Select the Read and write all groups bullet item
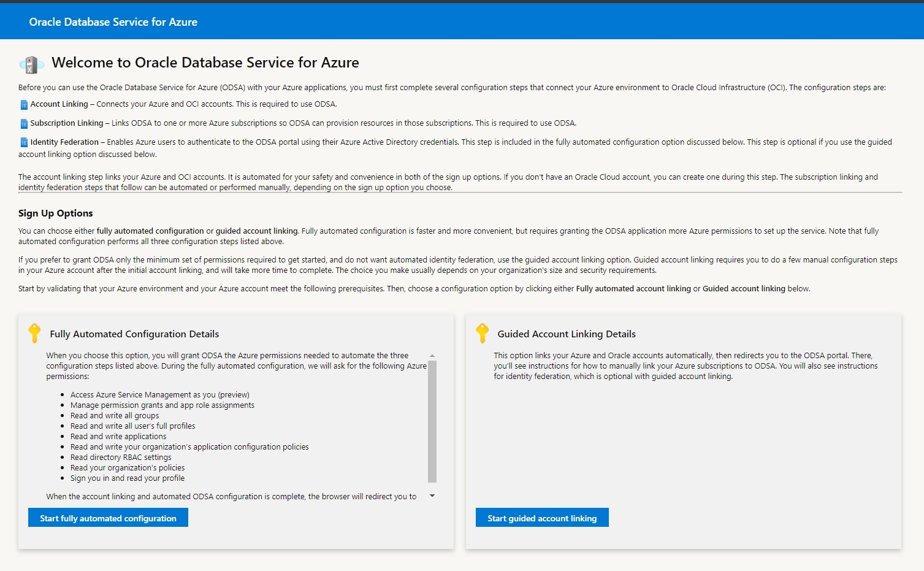 point(114,415)
